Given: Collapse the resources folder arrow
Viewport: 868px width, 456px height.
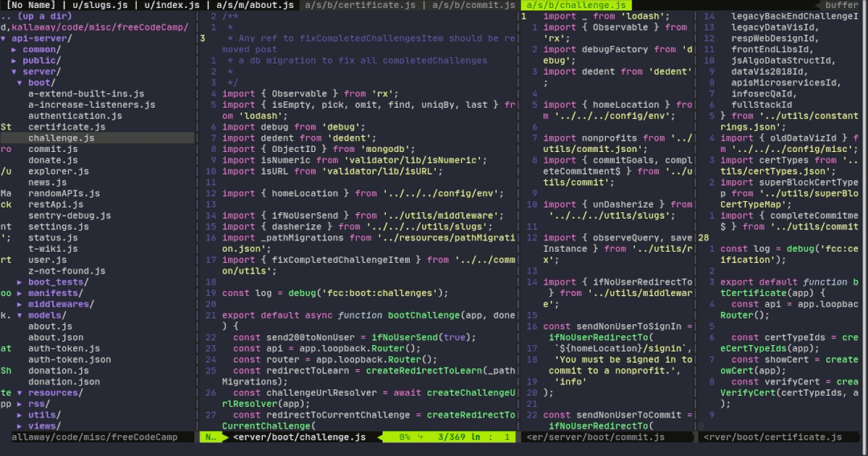Looking at the screenshot, I should 20,392.
